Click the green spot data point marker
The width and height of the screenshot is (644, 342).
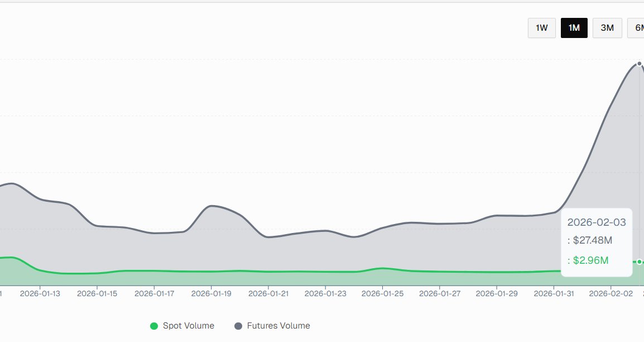pyautogui.click(x=639, y=262)
